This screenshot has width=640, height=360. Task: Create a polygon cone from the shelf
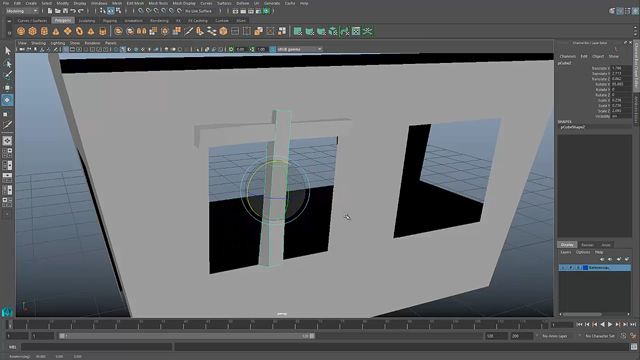[56, 31]
